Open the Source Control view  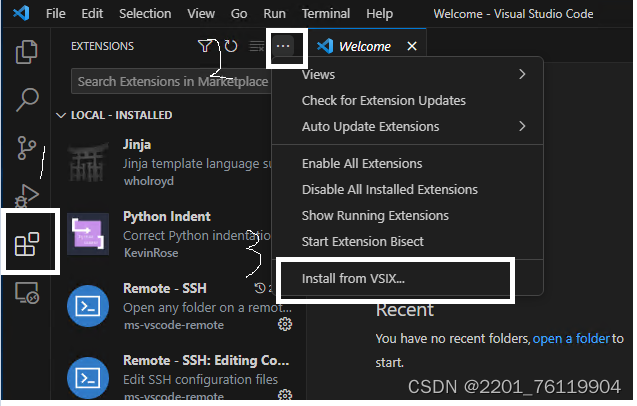[27, 148]
